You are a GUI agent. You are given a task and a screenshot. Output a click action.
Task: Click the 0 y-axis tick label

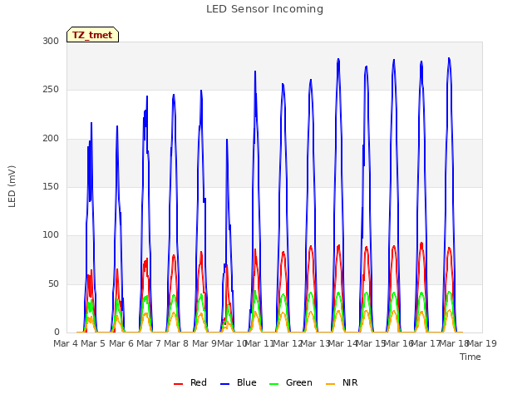[57, 332]
